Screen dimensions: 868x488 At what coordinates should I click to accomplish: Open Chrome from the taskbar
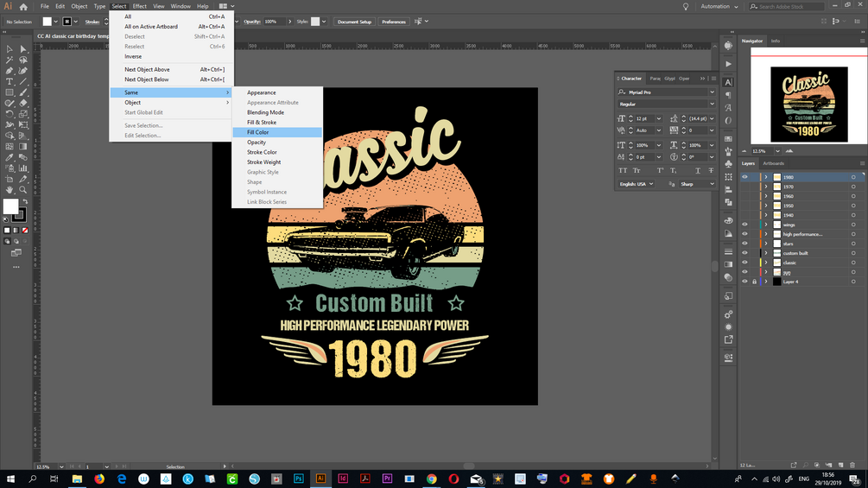tap(431, 478)
